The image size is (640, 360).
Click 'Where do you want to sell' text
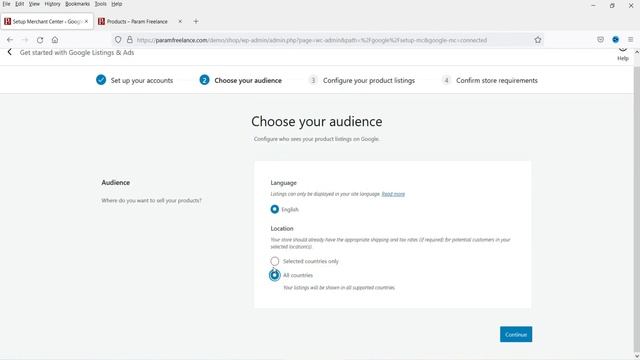(x=151, y=200)
